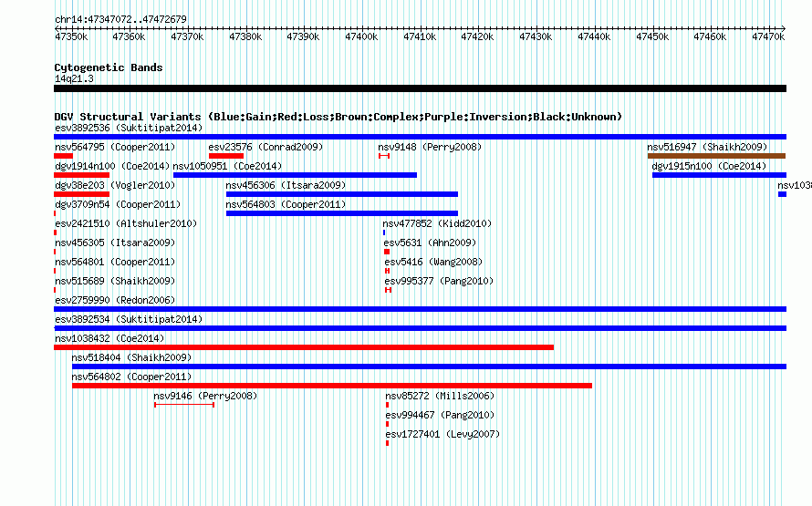Click blue bar under nsv564803
The image size is (812, 506).
342,213
